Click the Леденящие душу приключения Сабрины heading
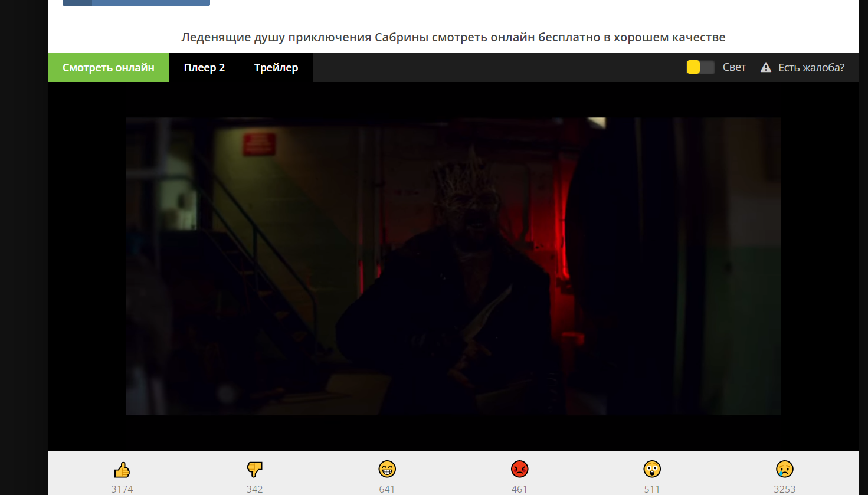868x495 pixels. (453, 37)
